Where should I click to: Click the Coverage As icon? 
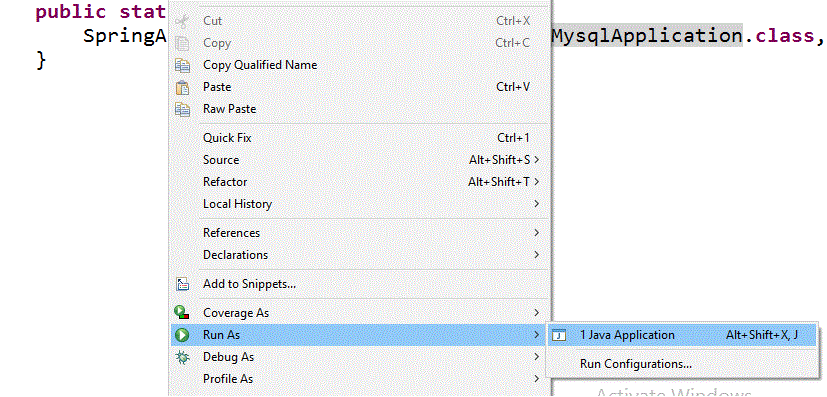pyautogui.click(x=182, y=313)
